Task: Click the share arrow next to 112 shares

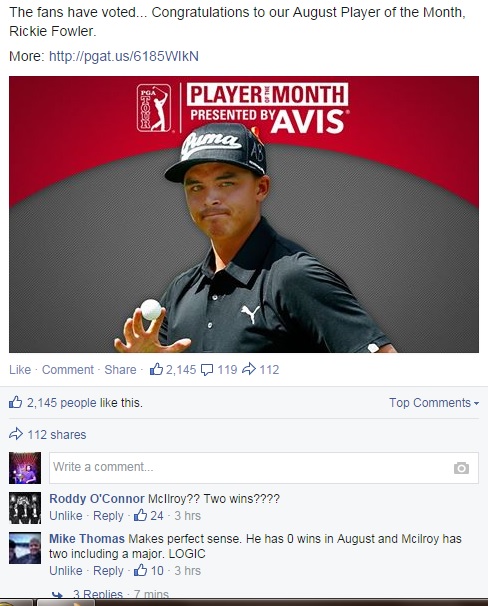Action: point(16,434)
